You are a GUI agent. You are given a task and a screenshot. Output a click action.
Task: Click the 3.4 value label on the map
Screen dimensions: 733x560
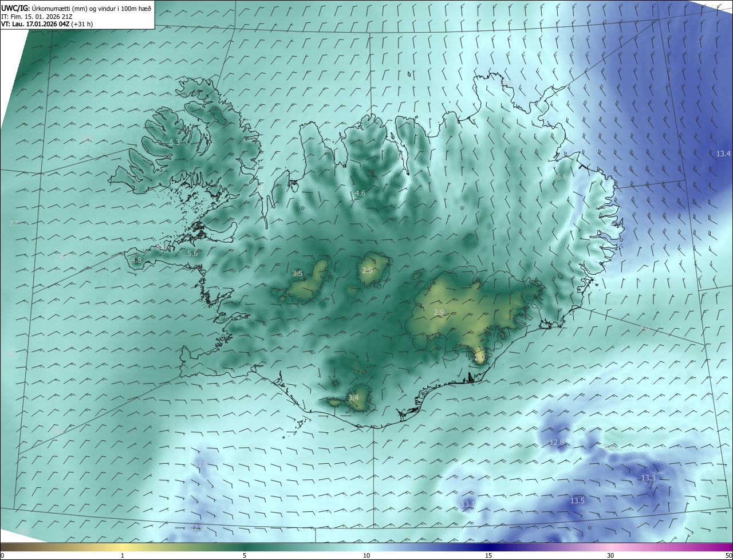[353, 397]
